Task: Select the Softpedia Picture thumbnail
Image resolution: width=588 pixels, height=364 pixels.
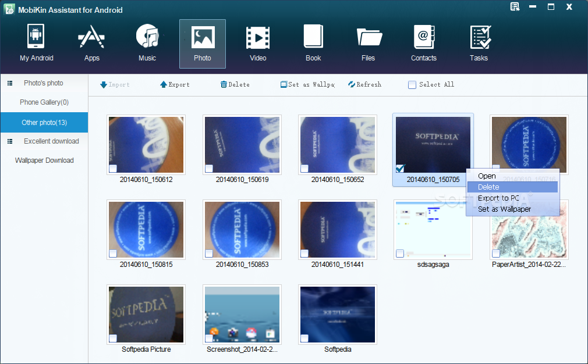Action: [146, 315]
